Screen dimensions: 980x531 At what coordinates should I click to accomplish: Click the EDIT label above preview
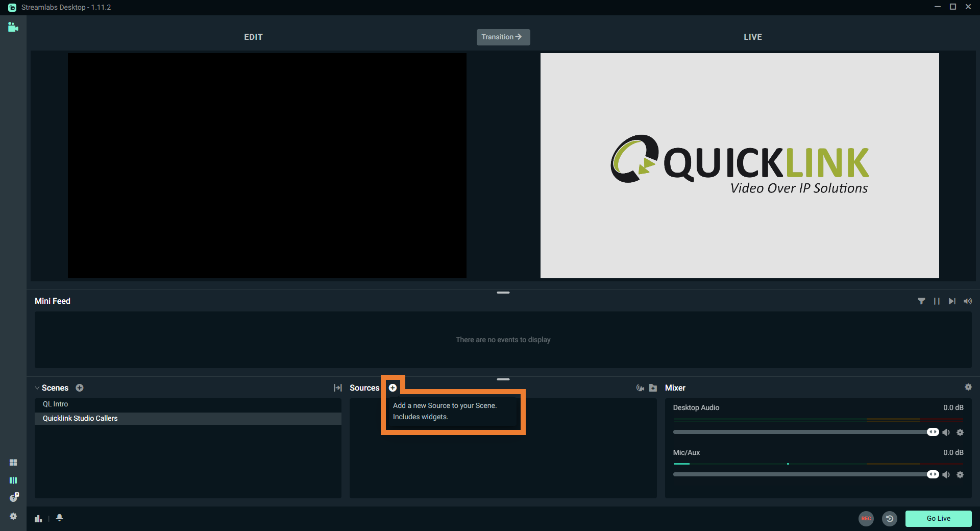pos(253,37)
